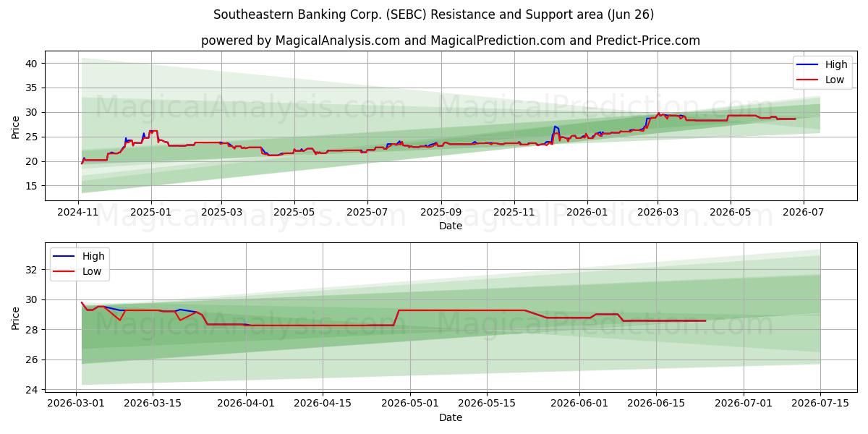
Task: Click the bottom chart's 'Price' axis title
Action: click(16, 318)
